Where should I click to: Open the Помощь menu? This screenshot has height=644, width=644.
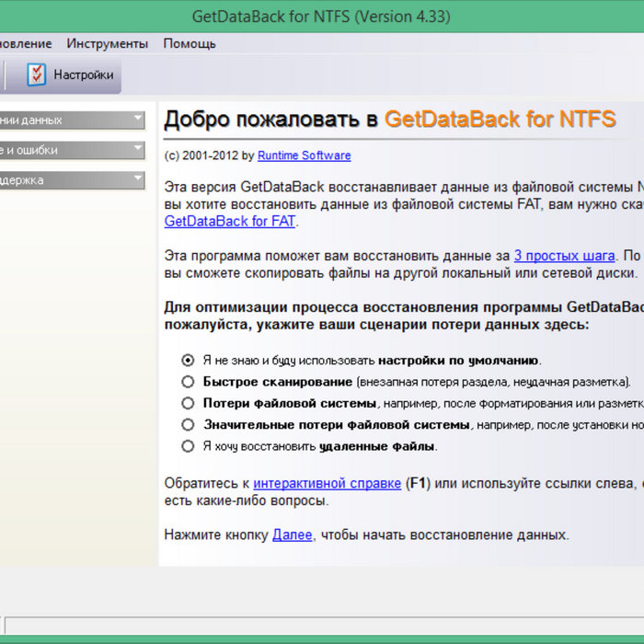point(190,43)
